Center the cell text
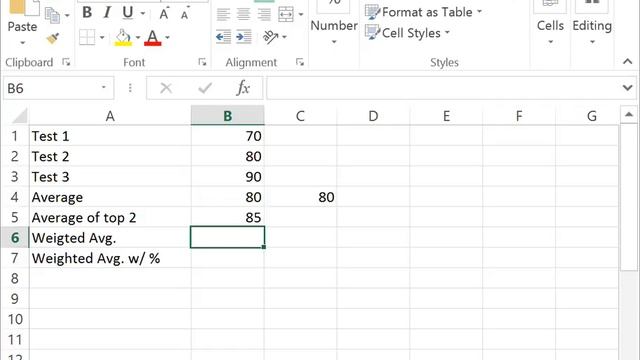The height and width of the screenshot is (360, 640). [x=243, y=14]
